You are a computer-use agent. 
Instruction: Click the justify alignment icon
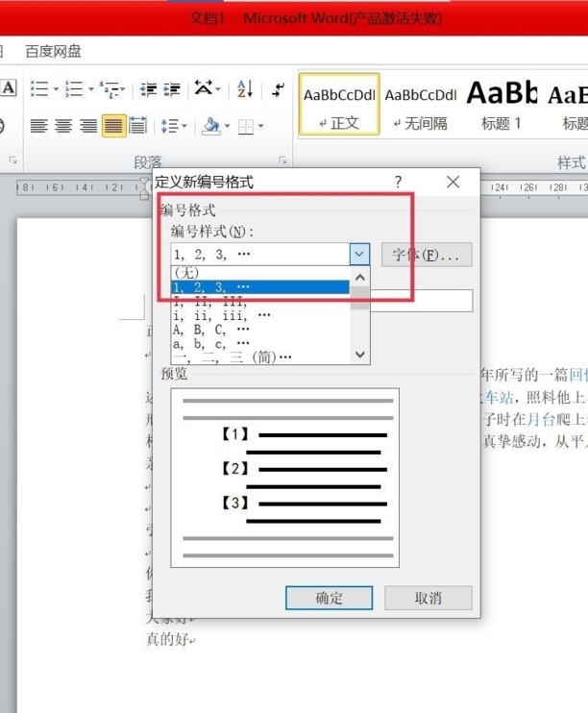(113, 126)
